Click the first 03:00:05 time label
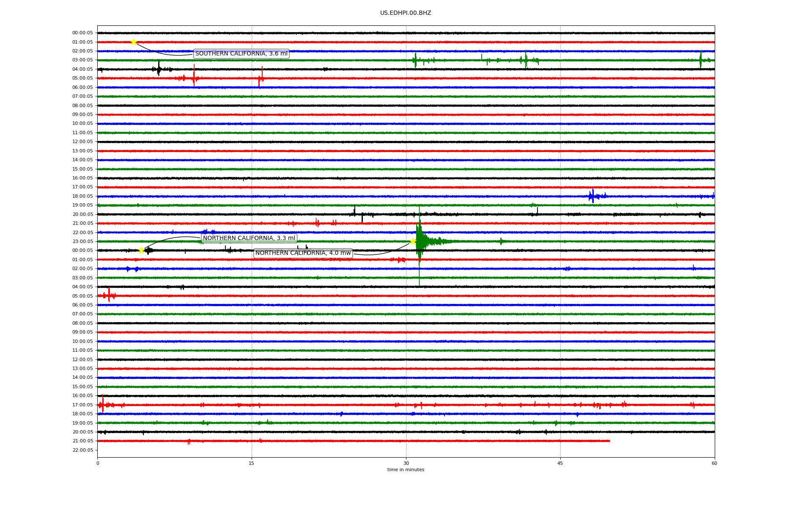This screenshot has height=508, width=812. coord(82,60)
